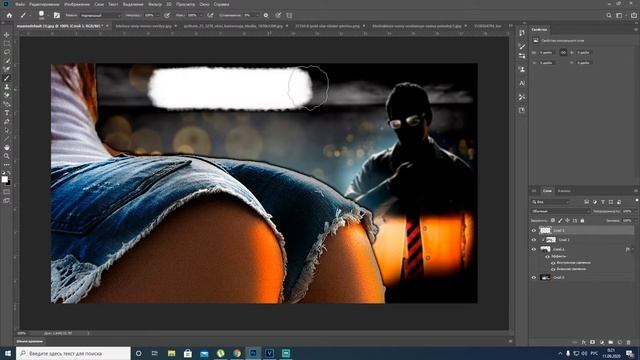
Task: Hide the second layer with clipping arrow
Action: (533, 240)
